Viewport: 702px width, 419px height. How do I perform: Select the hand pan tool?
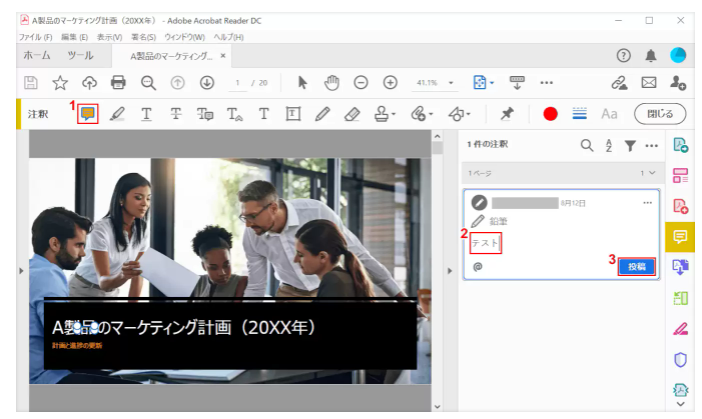(x=332, y=83)
